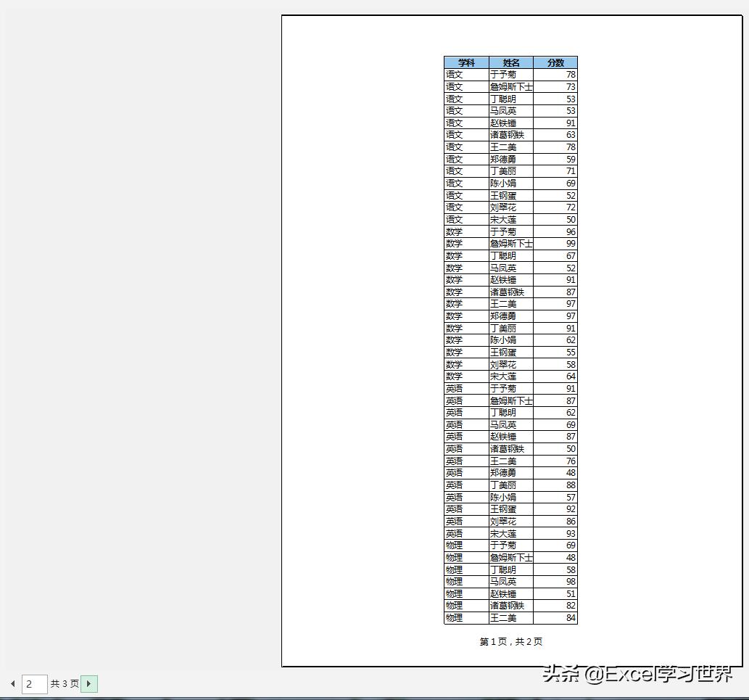Select name 于予菊 in the 语文 rows
This screenshot has width=749, height=700.
click(510, 75)
